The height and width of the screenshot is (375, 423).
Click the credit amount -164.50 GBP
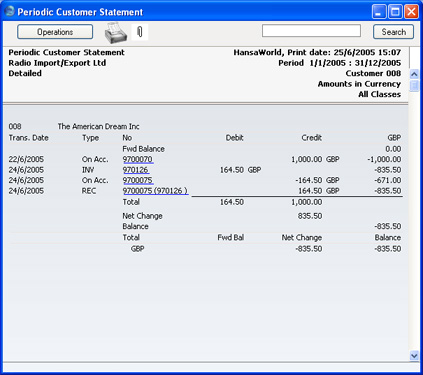pyautogui.click(x=317, y=180)
